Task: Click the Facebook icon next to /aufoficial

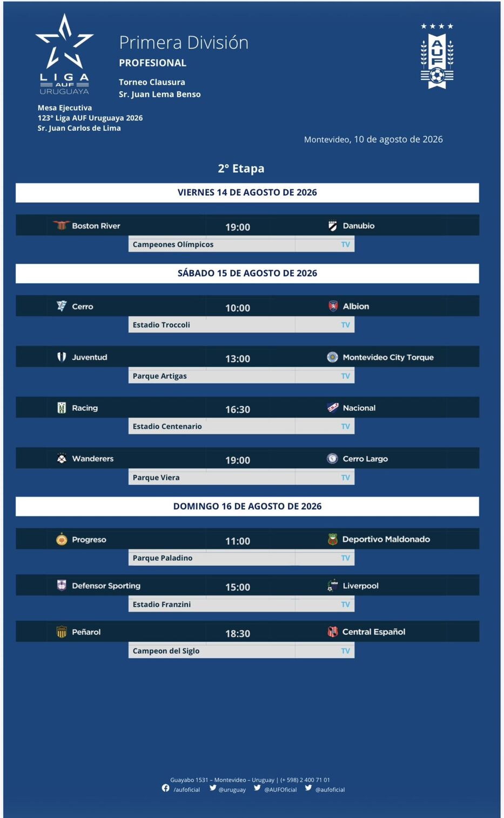Action: (x=166, y=788)
